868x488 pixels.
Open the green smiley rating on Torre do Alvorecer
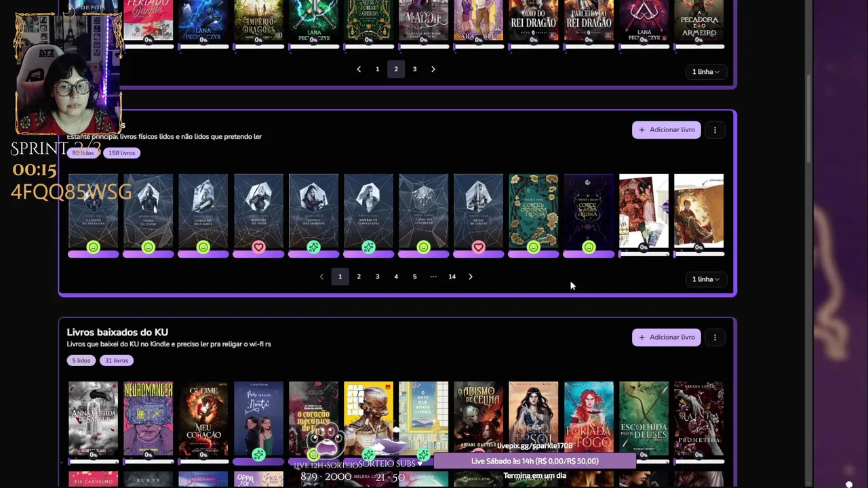pyautogui.click(x=423, y=247)
